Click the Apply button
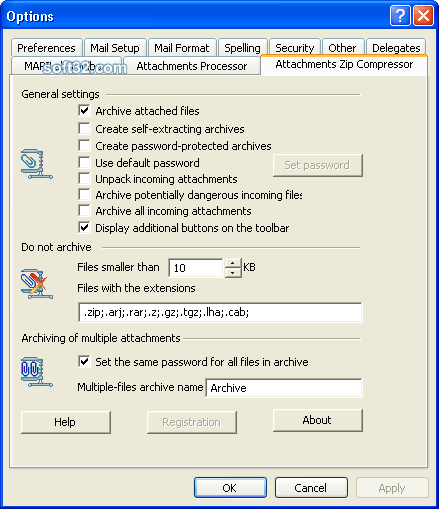Screen dimensions: 439x509 pos(392,488)
